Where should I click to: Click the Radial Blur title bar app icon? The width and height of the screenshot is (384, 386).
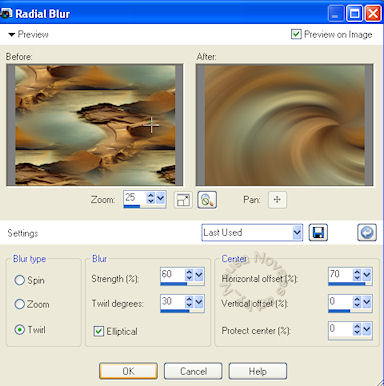coord(7,14)
